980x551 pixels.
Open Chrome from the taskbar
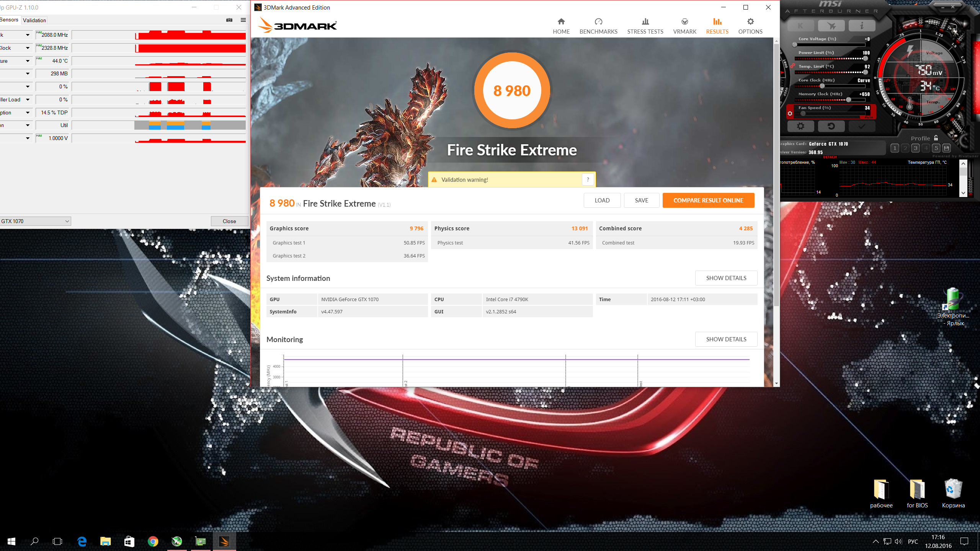click(x=153, y=541)
